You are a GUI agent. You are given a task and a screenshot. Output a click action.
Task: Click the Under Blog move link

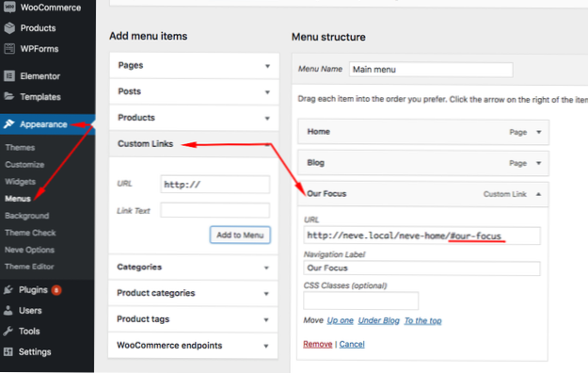click(379, 320)
